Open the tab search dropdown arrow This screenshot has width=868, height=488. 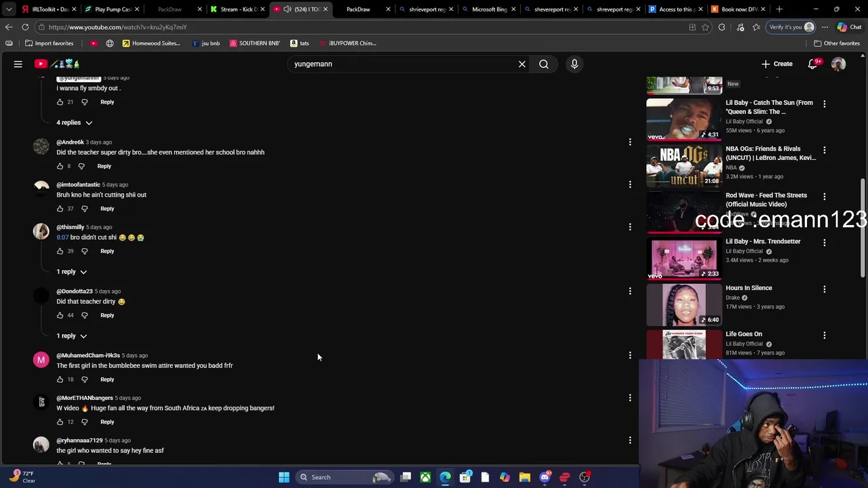coord(9,9)
